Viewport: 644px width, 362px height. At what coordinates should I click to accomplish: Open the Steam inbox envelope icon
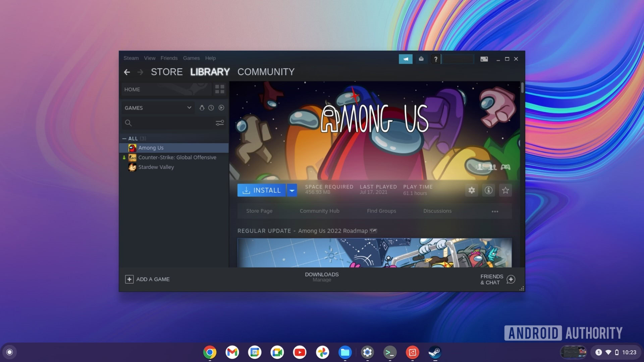pyautogui.click(x=421, y=59)
